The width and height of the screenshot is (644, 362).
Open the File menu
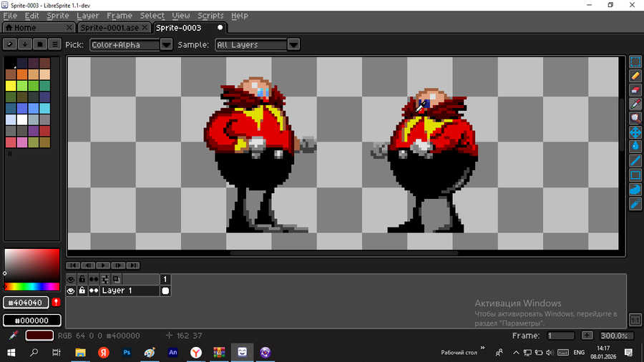[x=10, y=16]
